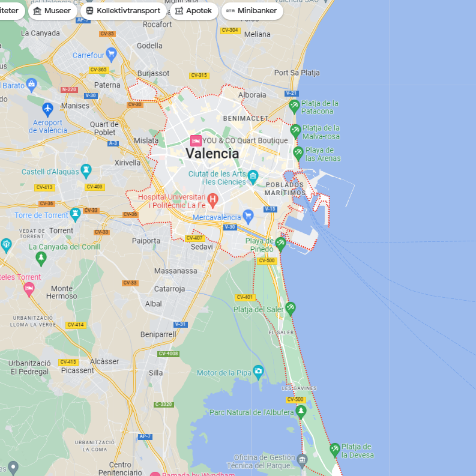Click the Burjassot town label

pyautogui.click(x=153, y=73)
